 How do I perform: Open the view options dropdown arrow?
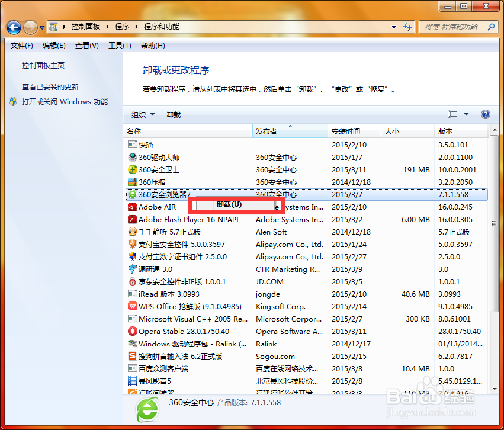click(467, 114)
